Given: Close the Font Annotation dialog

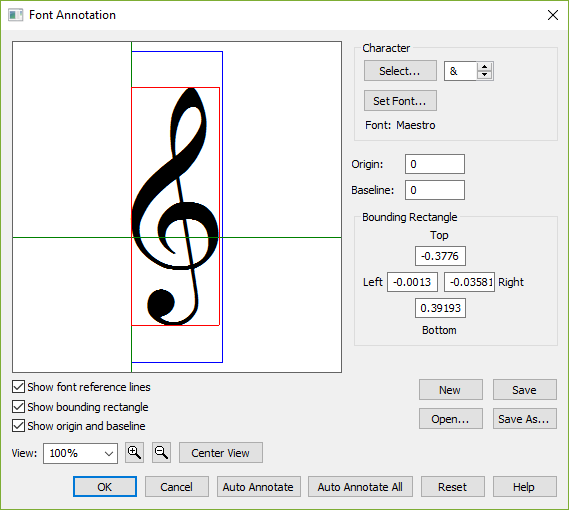Looking at the screenshot, I should coord(553,15).
